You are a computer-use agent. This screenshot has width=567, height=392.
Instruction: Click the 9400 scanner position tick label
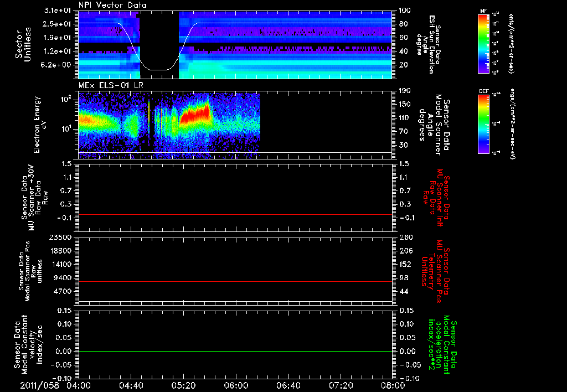[x=62, y=278]
